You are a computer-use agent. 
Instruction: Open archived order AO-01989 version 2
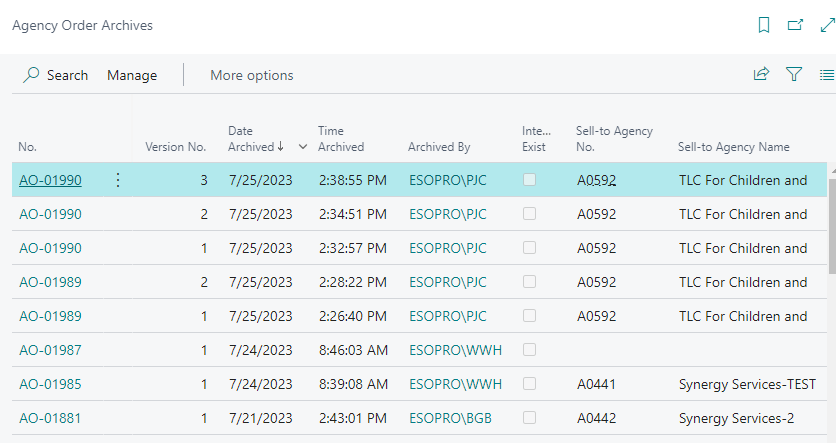tap(50, 282)
